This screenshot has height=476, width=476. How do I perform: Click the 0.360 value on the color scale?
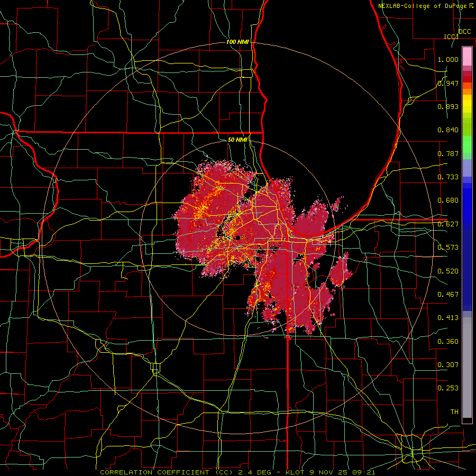448,341
